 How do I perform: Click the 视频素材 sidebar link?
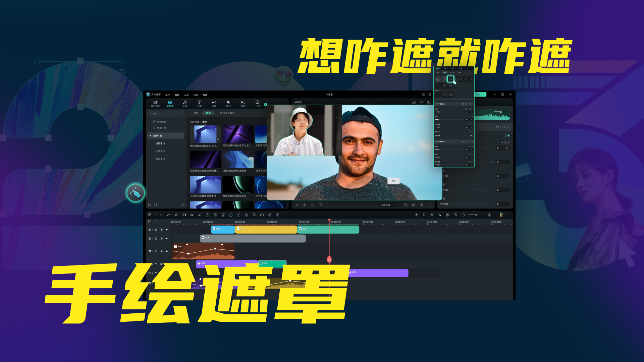[x=160, y=143]
